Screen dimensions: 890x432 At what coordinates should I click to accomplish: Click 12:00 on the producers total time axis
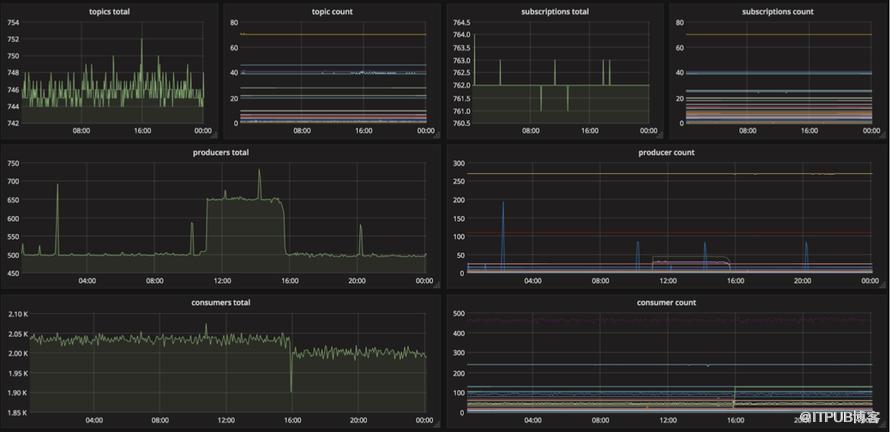(x=222, y=280)
